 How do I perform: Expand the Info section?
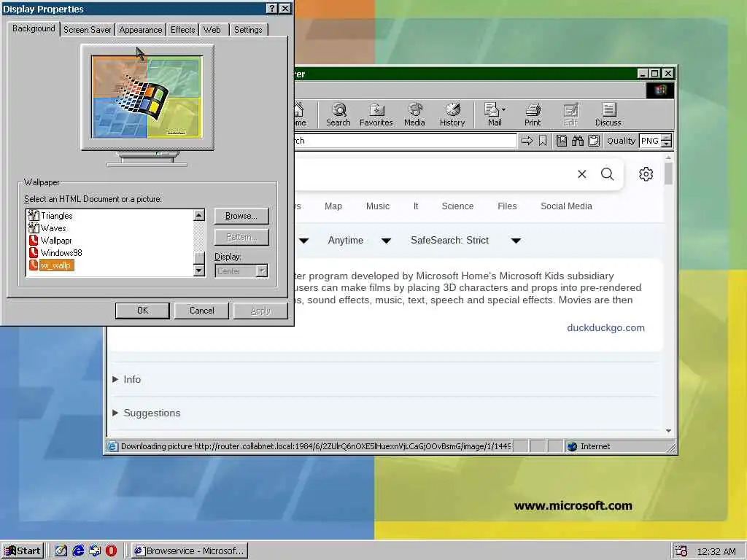pos(127,379)
